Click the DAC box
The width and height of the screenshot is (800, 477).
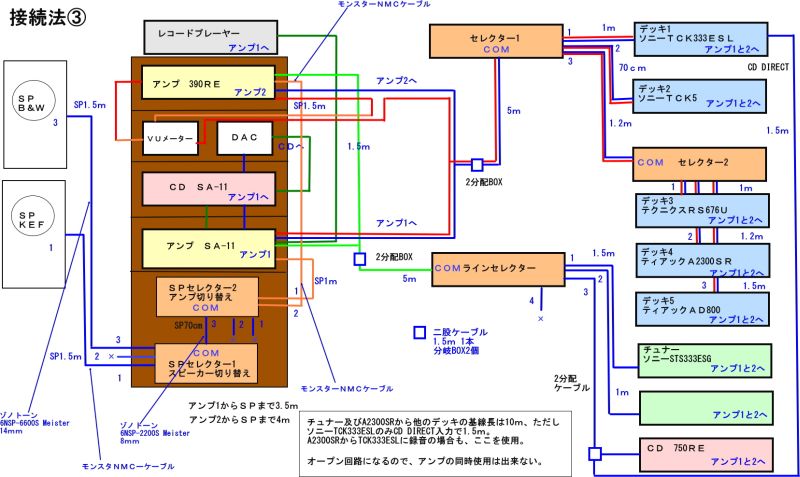245,138
